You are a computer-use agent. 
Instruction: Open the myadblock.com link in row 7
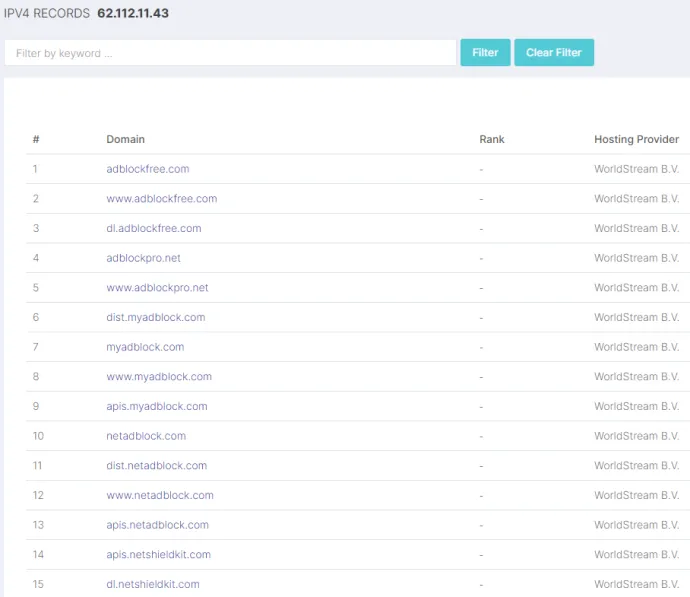pos(145,347)
